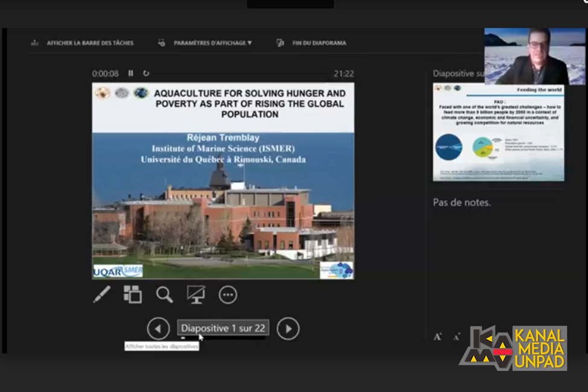Viewport: 588px width, 392px height.
Task: Click the current slide preview image
Action: point(223,181)
